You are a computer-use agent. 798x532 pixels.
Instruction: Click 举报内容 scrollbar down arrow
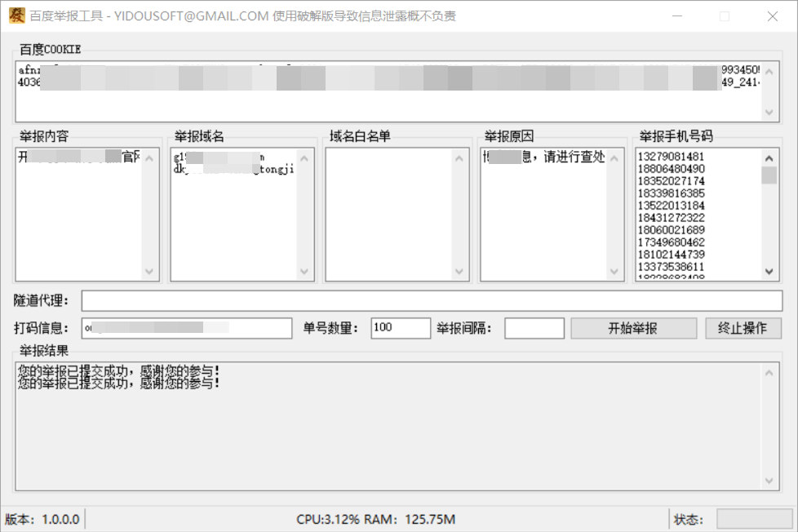coord(149,272)
